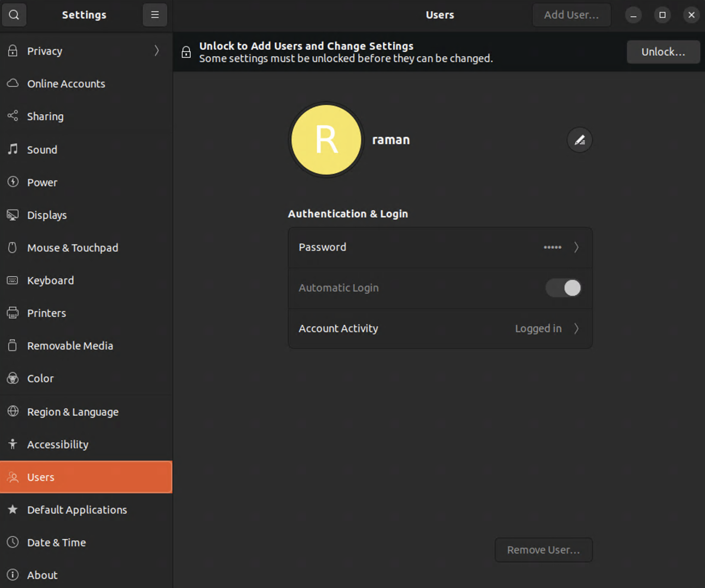
Task: Open the hamburger menu in the Settings header
Action: click(155, 15)
